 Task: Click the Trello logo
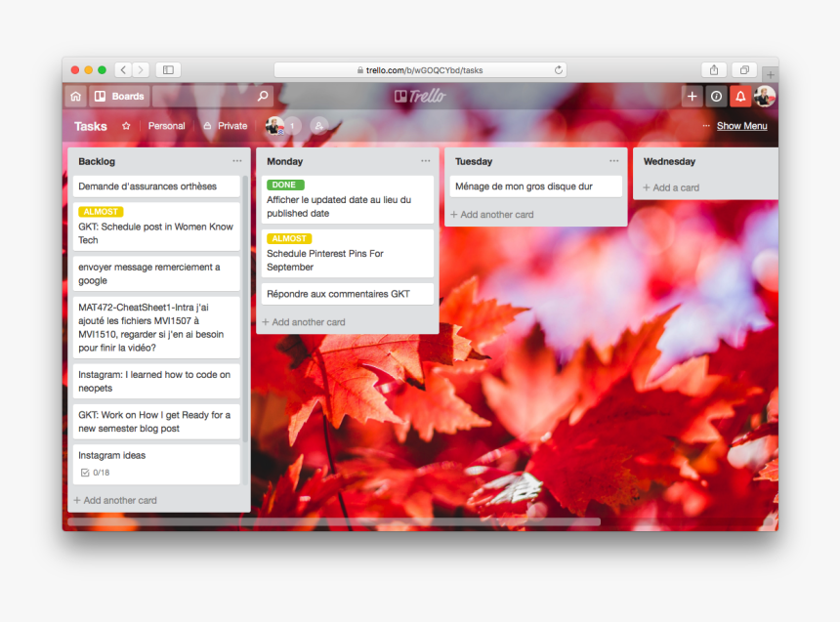(x=420, y=96)
